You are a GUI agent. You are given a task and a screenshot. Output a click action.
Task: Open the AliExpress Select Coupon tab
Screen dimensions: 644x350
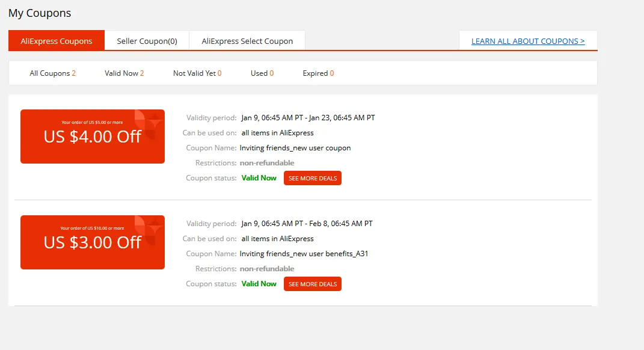247,41
